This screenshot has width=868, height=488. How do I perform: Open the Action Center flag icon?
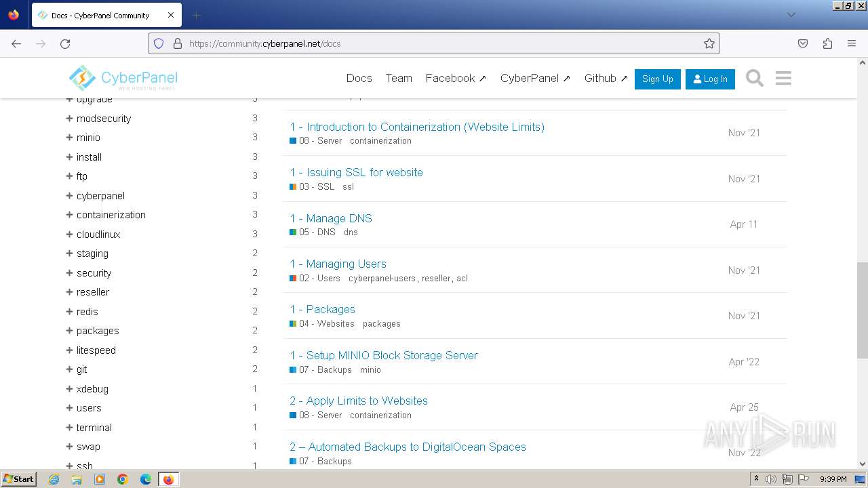804,479
